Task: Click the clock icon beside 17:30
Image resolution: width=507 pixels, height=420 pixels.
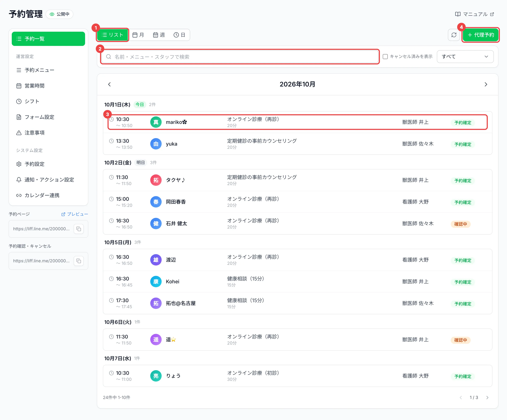Action: point(111,300)
